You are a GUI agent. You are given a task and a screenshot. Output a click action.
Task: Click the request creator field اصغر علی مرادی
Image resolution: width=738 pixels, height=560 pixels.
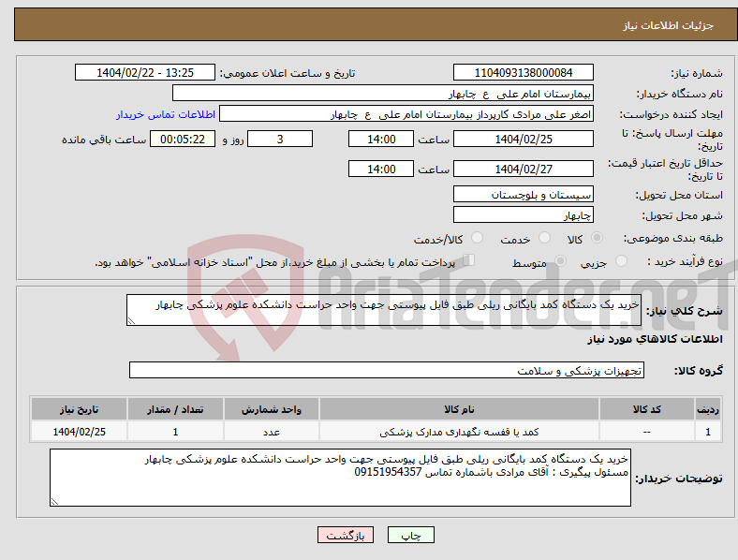[x=406, y=114]
